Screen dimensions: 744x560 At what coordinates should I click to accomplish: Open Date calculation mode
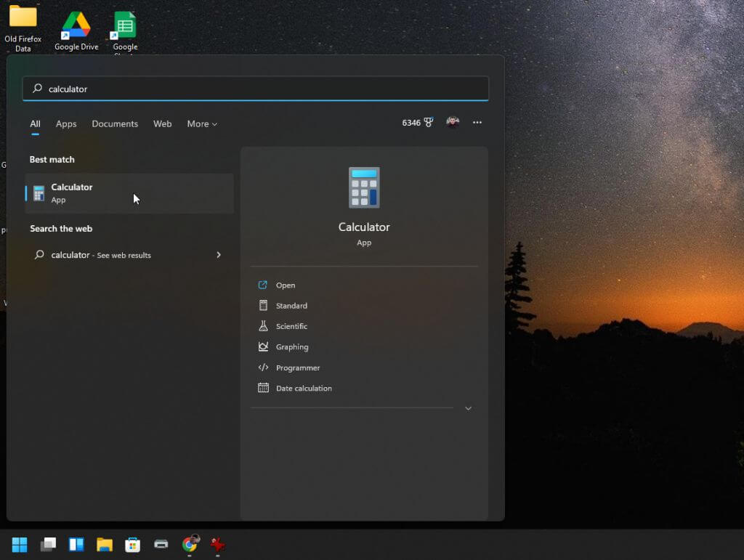(x=304, y=389)
